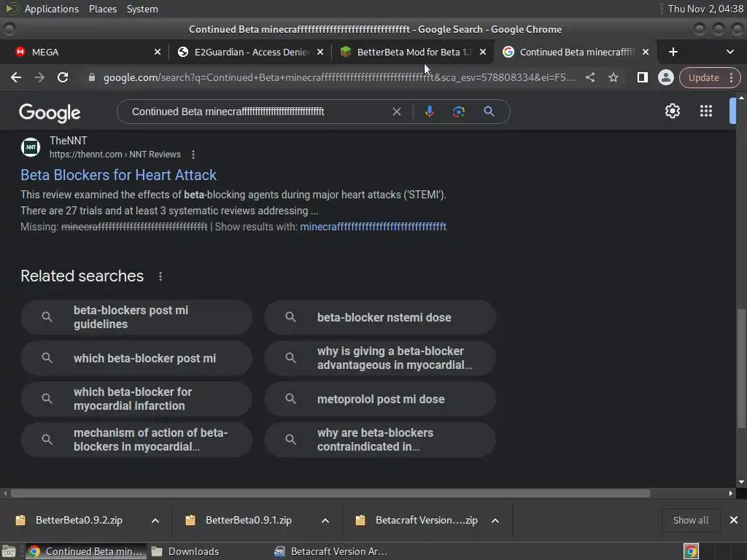
Task: Search which beta-blocker for myocardial infarction
Action: (x=136, y=399)
